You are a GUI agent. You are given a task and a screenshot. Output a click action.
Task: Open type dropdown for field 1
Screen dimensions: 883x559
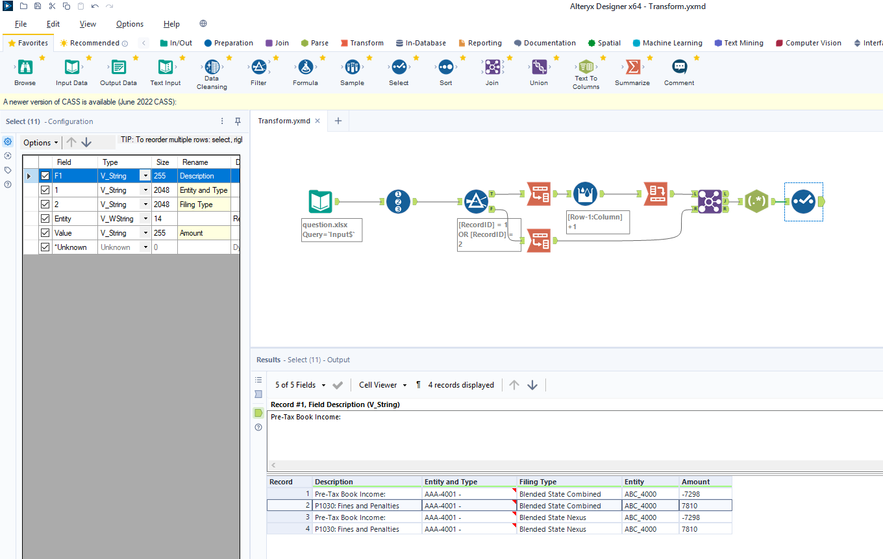145,190
